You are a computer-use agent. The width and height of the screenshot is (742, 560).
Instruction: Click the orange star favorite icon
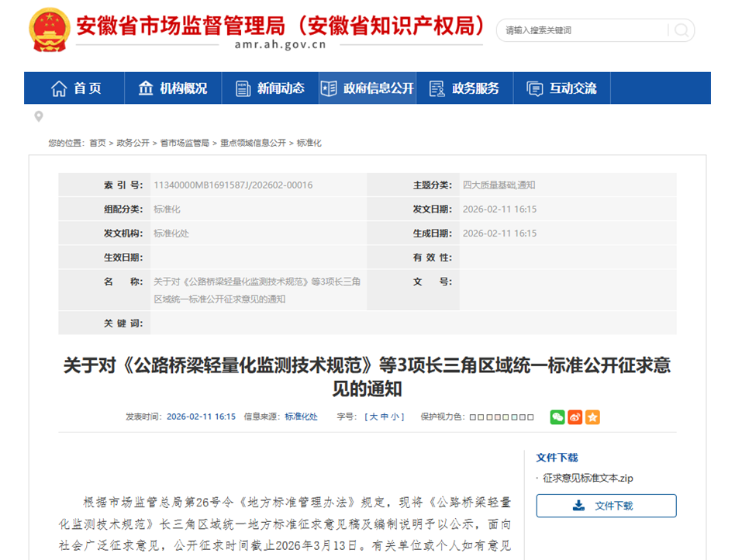pos(592,417)
